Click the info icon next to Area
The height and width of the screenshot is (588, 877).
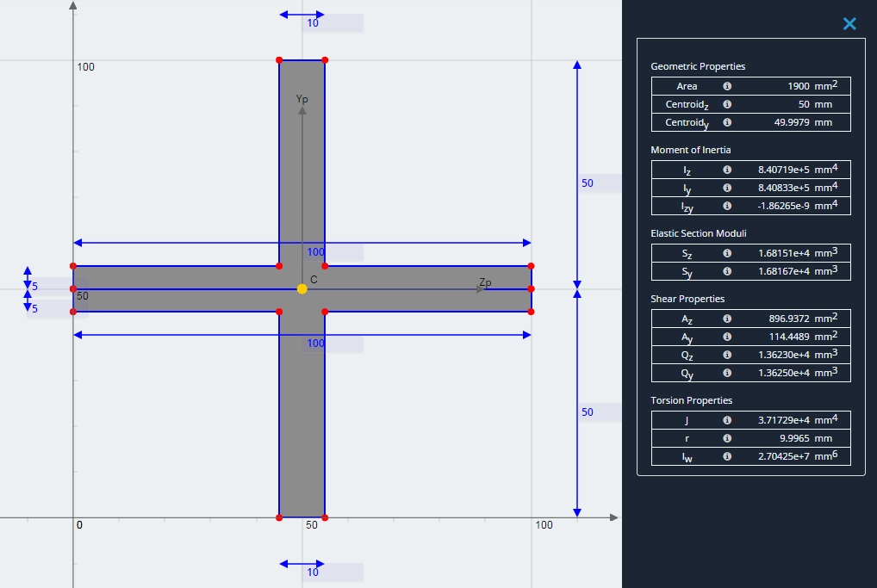click(727, 86)
